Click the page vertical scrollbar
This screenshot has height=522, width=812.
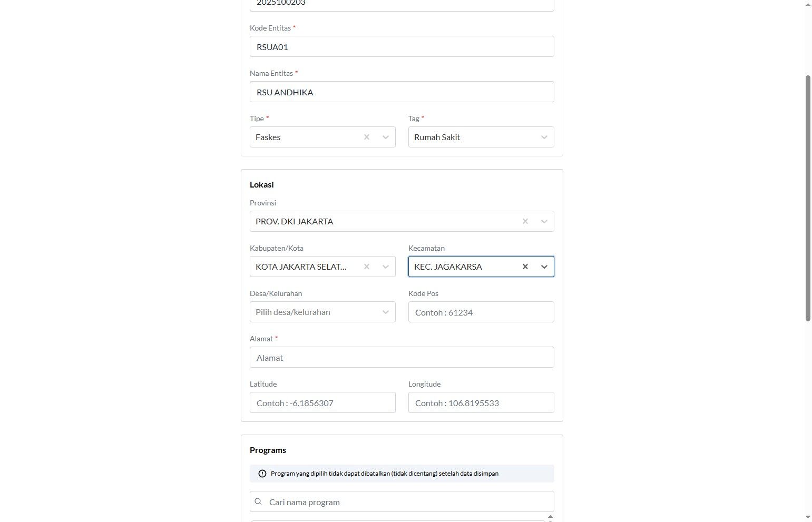pos(808,198)
